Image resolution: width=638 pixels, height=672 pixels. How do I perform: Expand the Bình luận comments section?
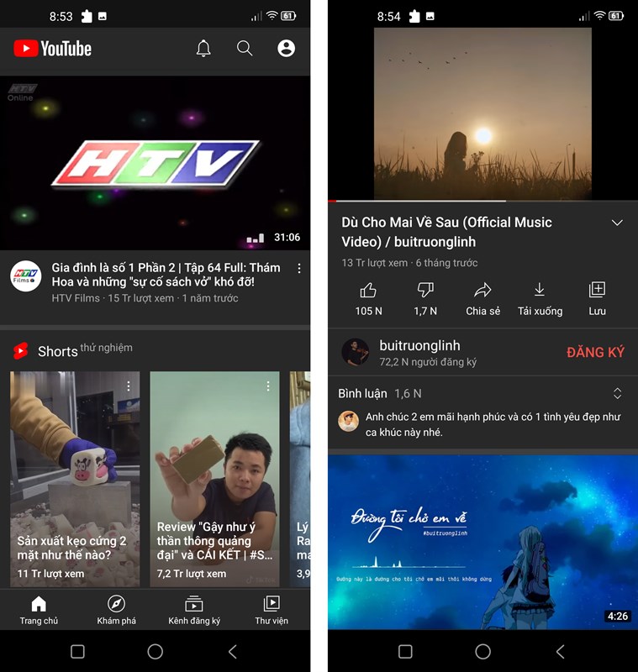pos(617,393)
